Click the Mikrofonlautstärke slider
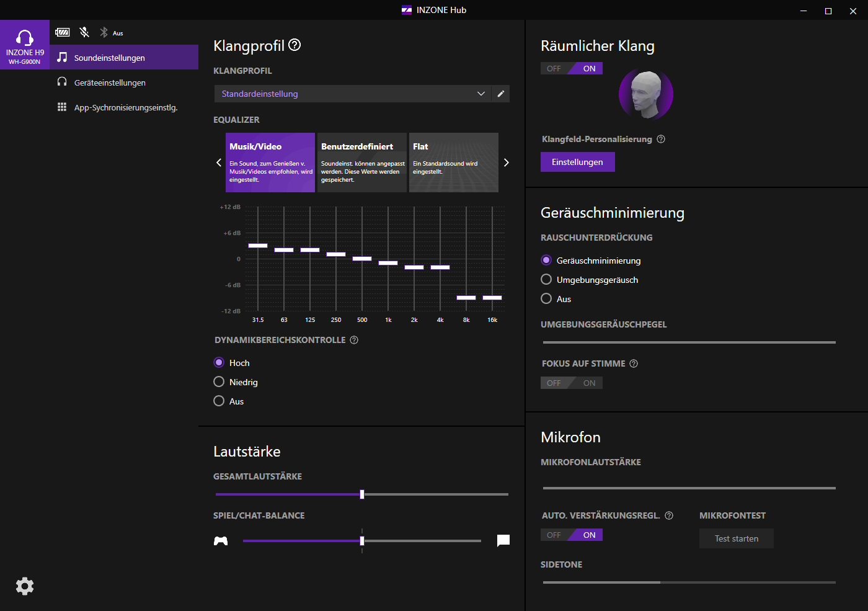Image resolution: width=868 pixels, height=611 pixels. point(689,488)
